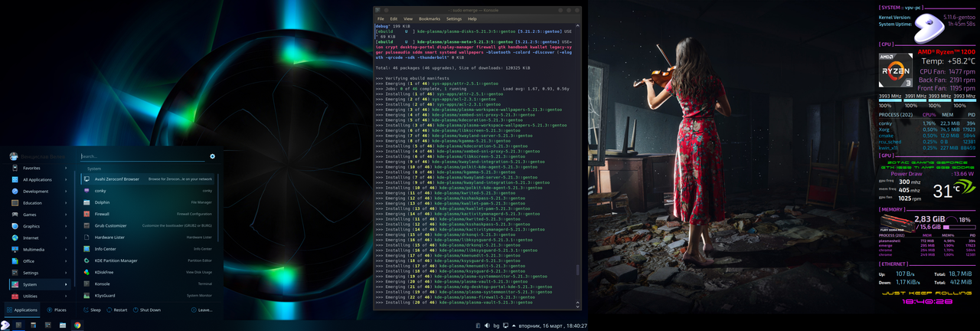Open the Dolphin folder icon in taskbar
This screenshot has height=331, width=980.
(x=62, y=326)
